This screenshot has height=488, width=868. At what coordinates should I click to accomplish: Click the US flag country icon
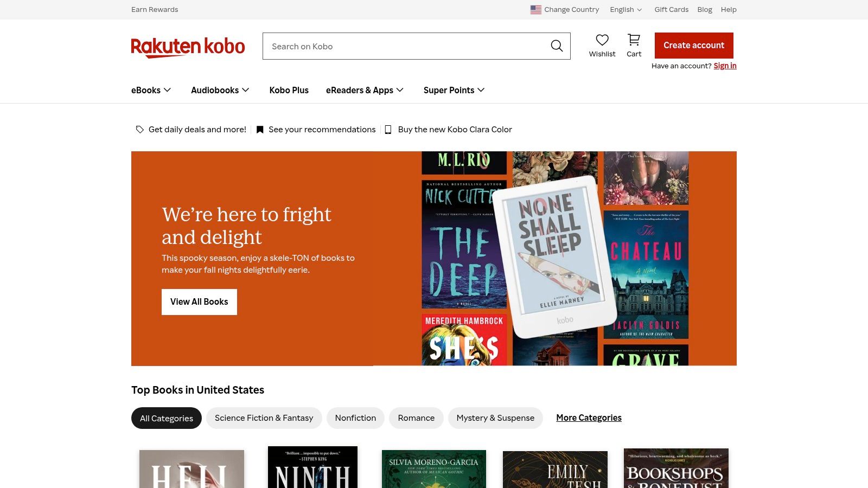click(535, 9)
